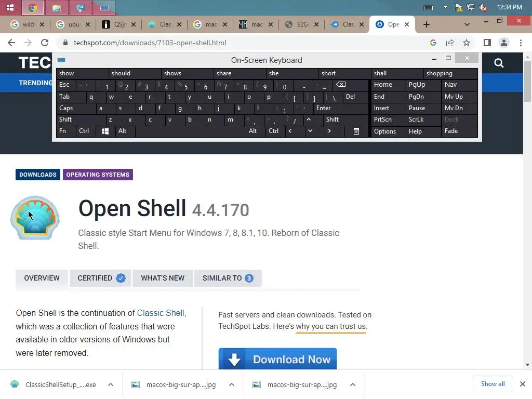The height and width of the screenshot is (399, 532).
Task: Toggle left Alt key on keyboard
Action: [125, 131]
